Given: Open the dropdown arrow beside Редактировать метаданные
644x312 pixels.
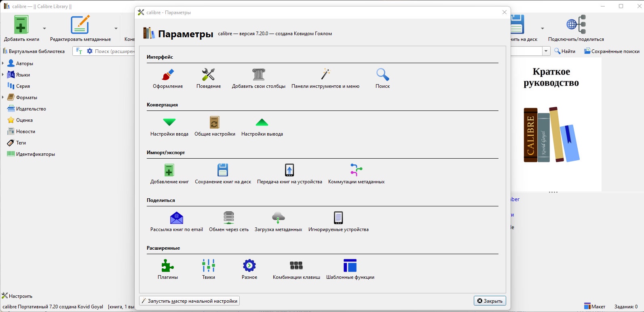Looking at the screenshot, I should click(x=116, y=28).
